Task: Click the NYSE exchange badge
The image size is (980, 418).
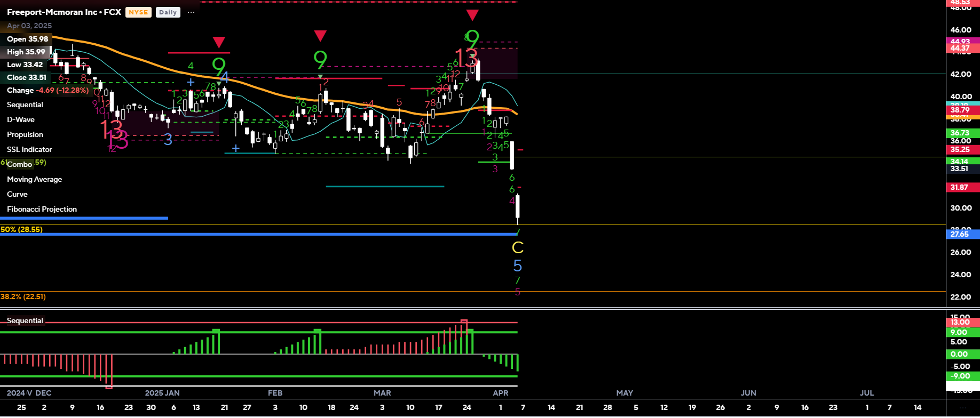Action: click(x=138, y=12)
